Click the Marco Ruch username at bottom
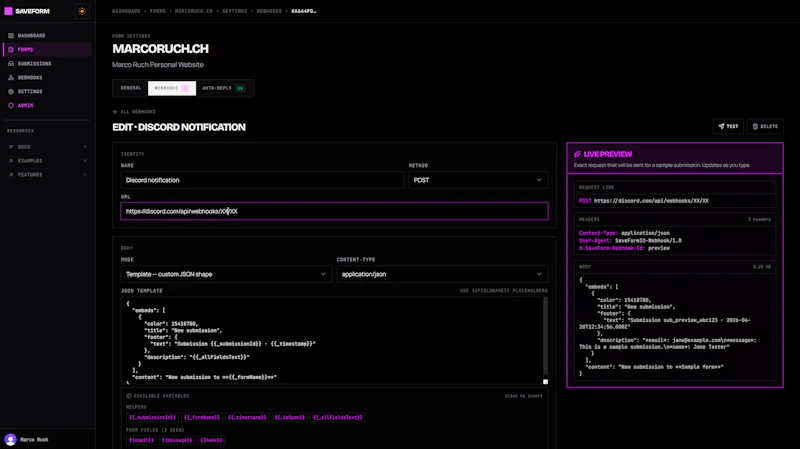800x449 pixels. pyautogui.click(x=34, y=439)
